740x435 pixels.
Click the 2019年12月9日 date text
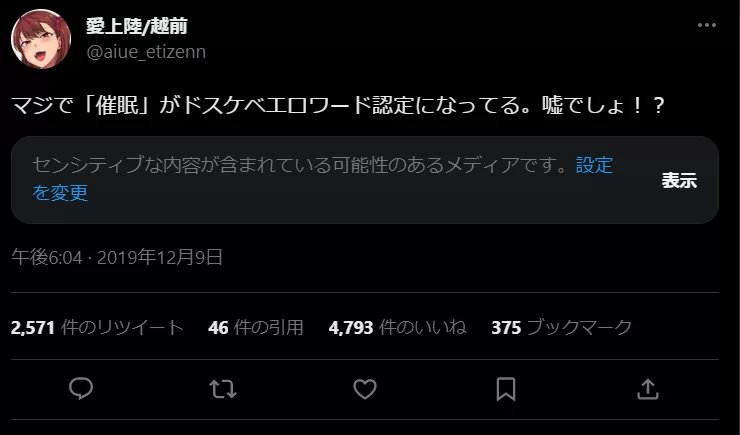[x=160, y=258]
